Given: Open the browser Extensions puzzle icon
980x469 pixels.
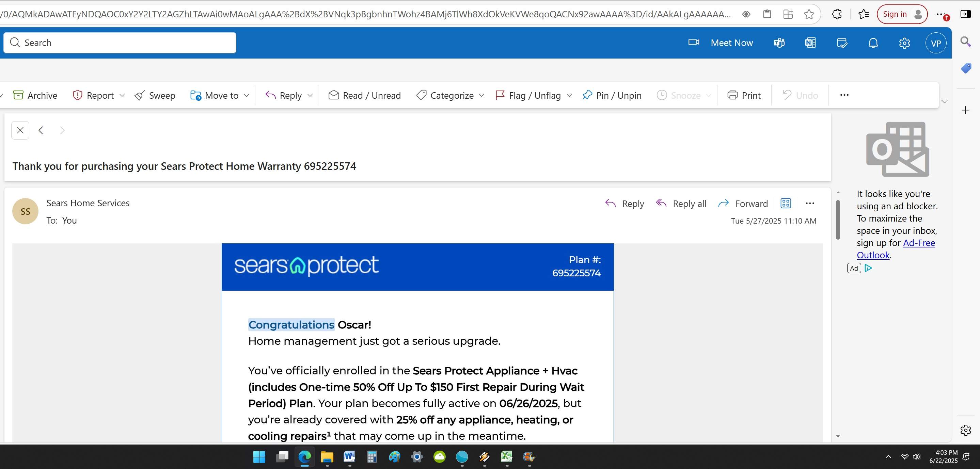Looking at the screenshot, I should 837,14.
